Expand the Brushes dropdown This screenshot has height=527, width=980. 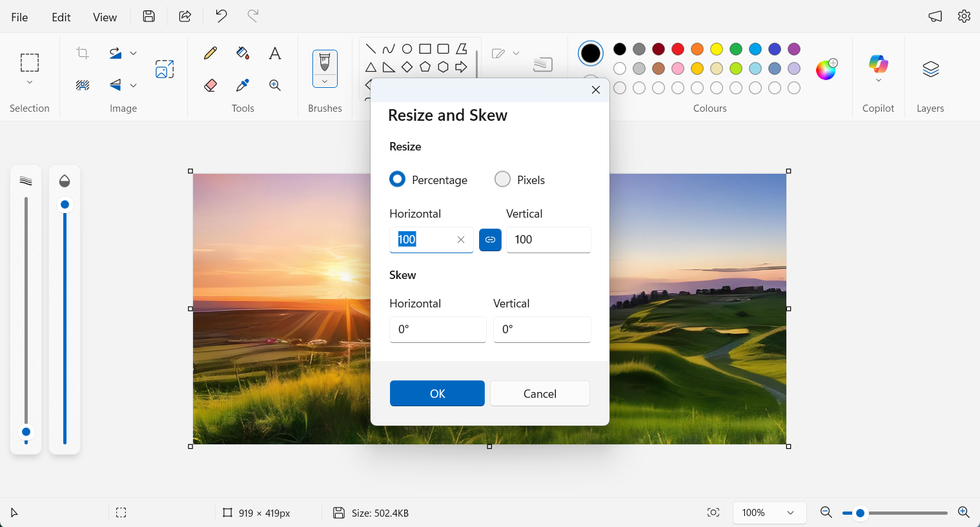[325, 81]
